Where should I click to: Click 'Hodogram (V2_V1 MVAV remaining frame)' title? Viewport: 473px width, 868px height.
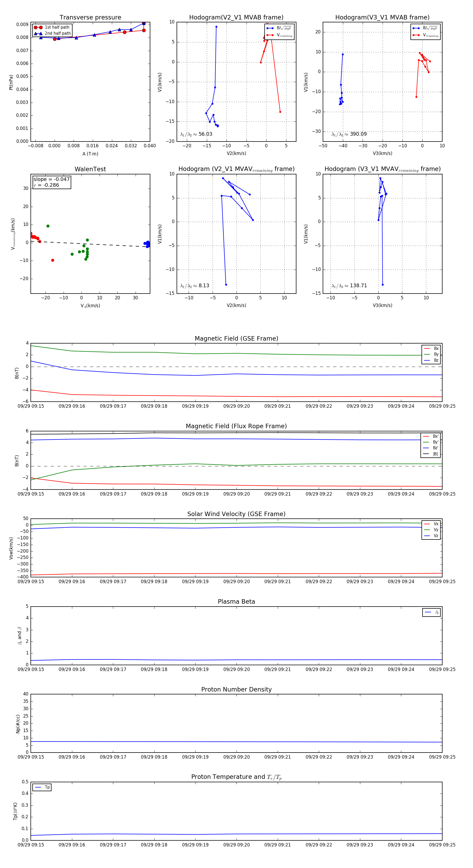pos(236,169)
